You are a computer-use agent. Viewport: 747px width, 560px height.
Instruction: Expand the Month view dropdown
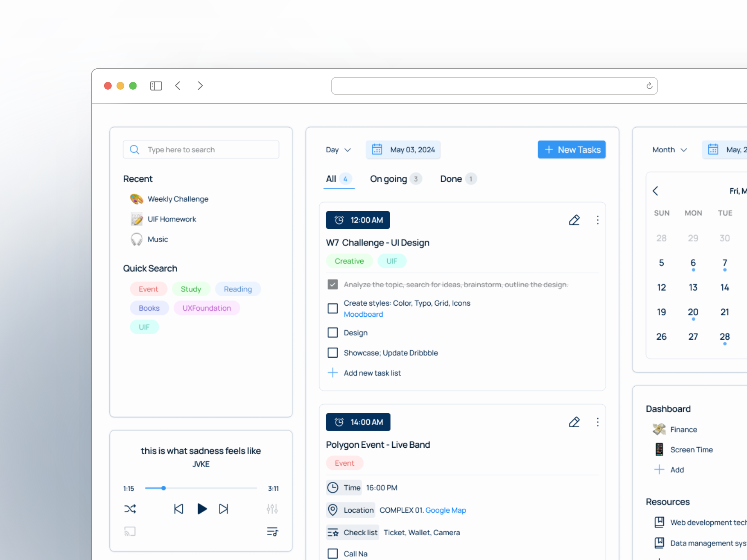tap(670, 150)
